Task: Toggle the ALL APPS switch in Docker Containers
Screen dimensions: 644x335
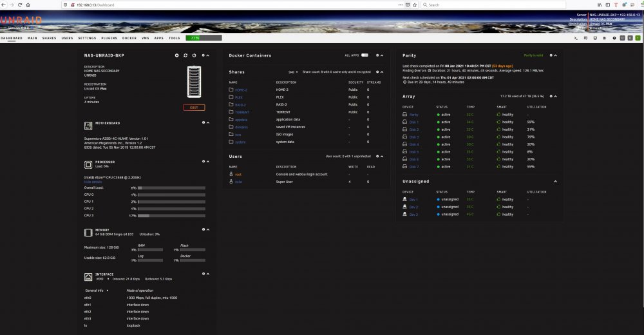Action: (x=365, y=55)
